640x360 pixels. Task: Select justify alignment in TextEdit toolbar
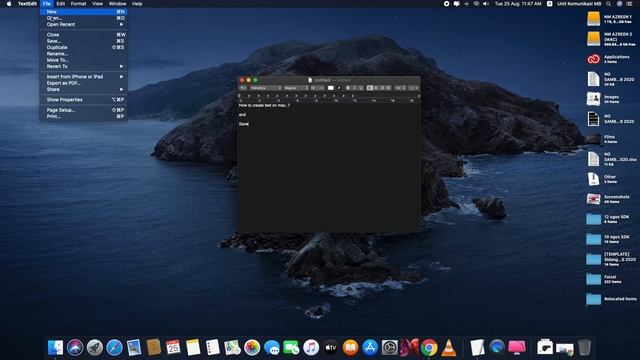coord(388,88)
